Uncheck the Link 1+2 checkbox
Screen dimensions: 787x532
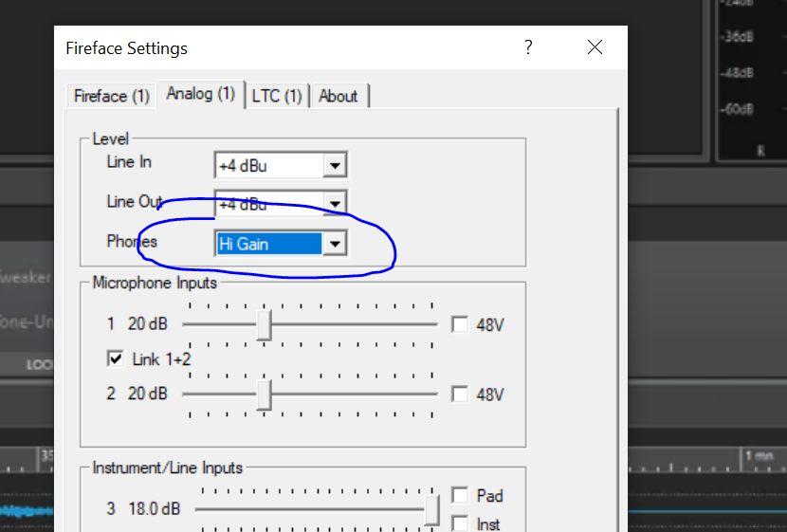pyautogui.click(x=116, y=358)
